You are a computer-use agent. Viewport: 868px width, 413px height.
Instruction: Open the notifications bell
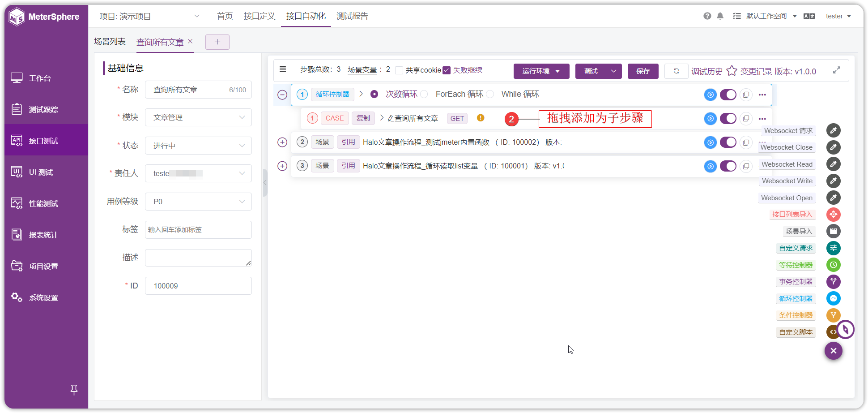pyautogui.click(x=720, y=16)
